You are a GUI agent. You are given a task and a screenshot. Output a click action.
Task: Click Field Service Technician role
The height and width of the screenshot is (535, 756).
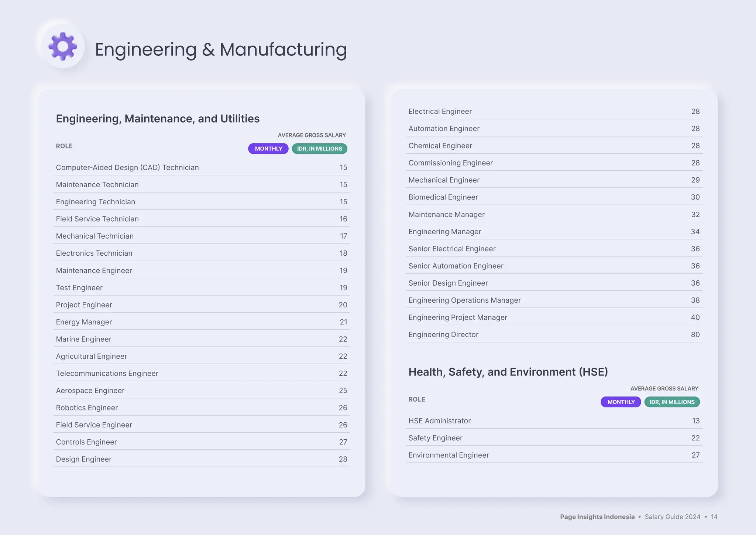pyautogui.click(x=97, y=219)
